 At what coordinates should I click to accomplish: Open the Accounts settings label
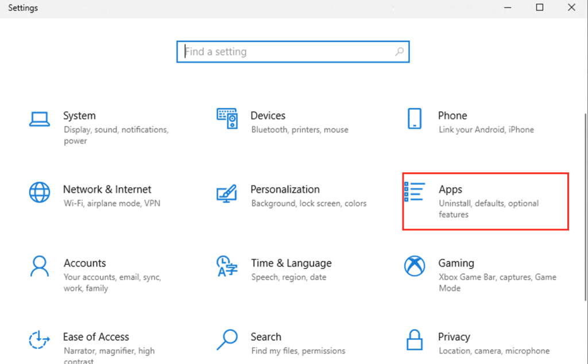click(x=84, y=263)
